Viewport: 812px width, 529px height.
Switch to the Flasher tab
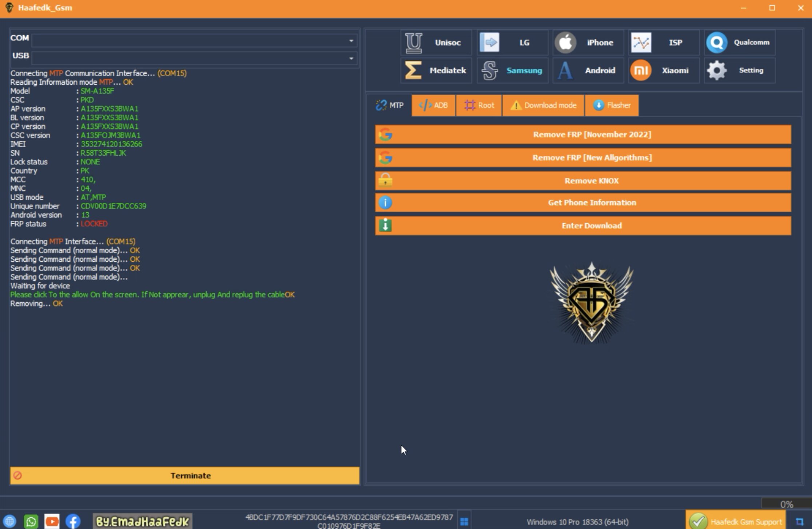click(612, 105)
